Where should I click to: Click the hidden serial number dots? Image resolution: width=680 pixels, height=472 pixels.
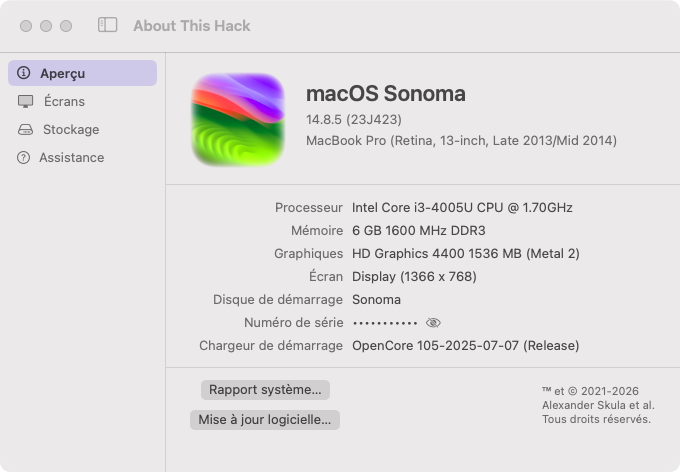(x=385, y=323)
